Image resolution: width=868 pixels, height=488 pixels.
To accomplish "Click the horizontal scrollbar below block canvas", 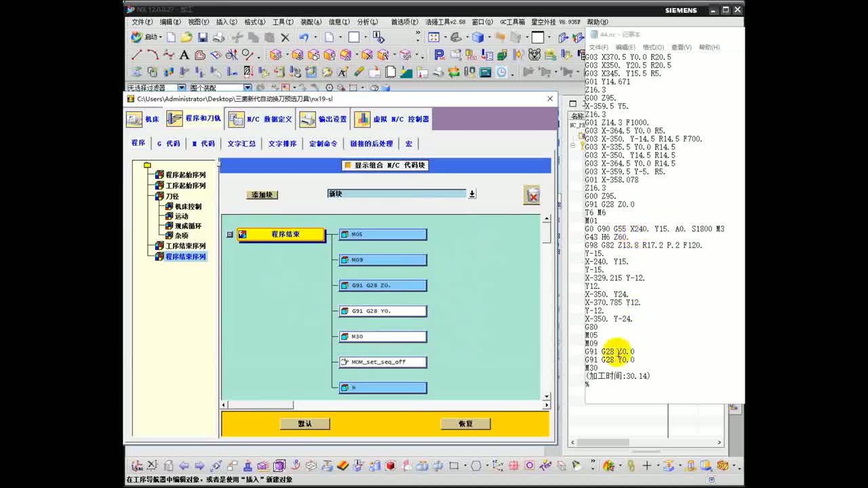I will coord(386,405).
